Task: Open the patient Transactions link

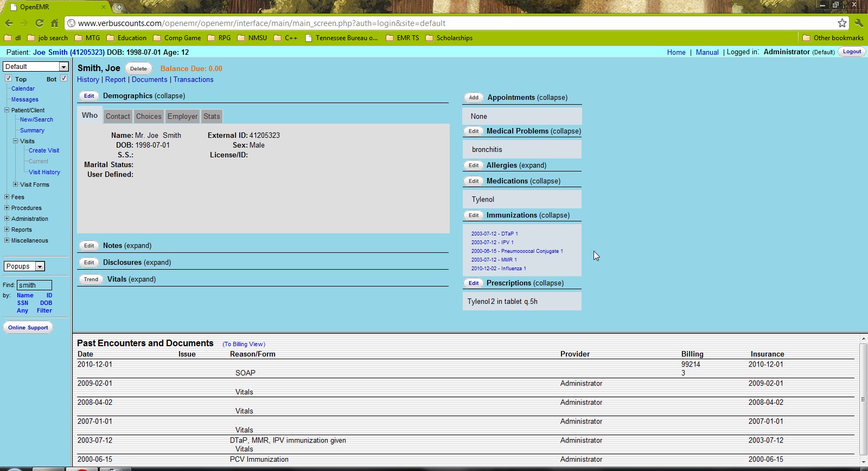Action: coord(193,79)
